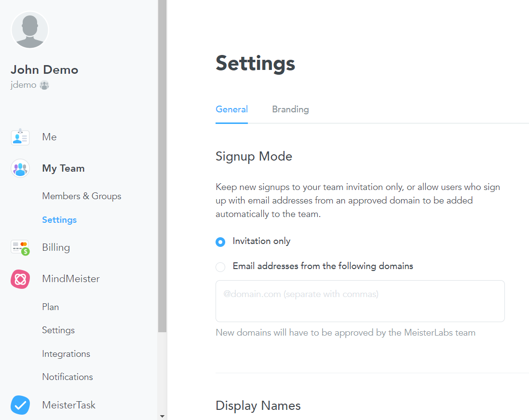Open the Billing section
529x420 pixels.
pos(56,247)
